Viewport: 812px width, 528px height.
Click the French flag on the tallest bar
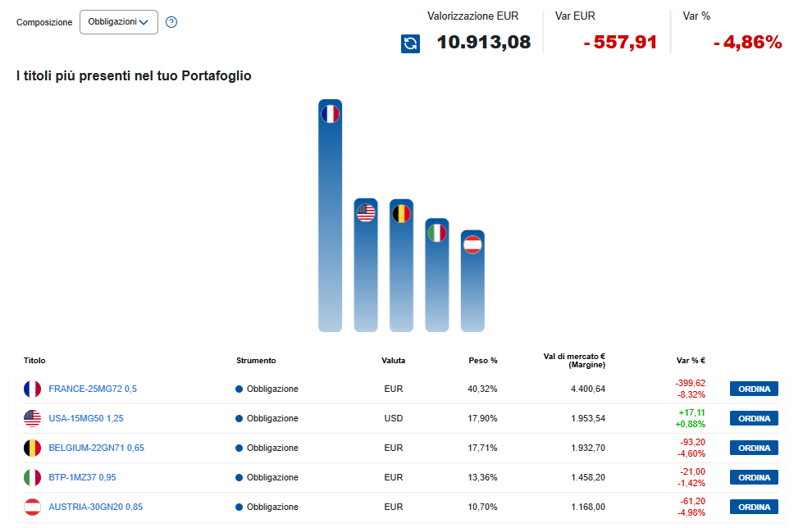(330, 114)
